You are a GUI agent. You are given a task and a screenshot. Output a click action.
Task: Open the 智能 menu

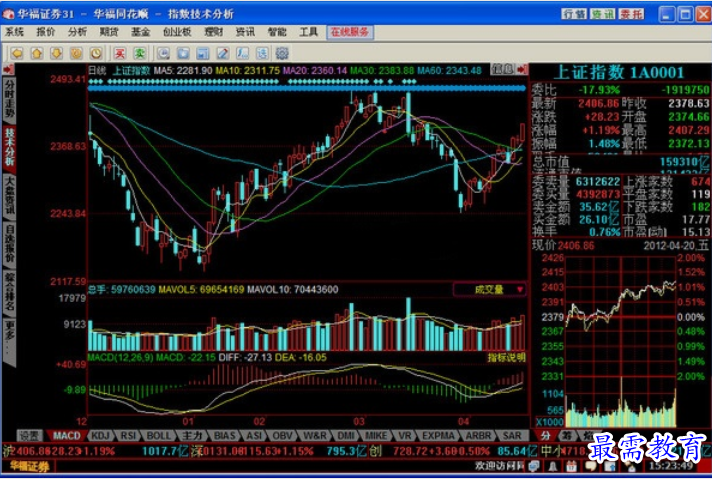pos(277,32)
